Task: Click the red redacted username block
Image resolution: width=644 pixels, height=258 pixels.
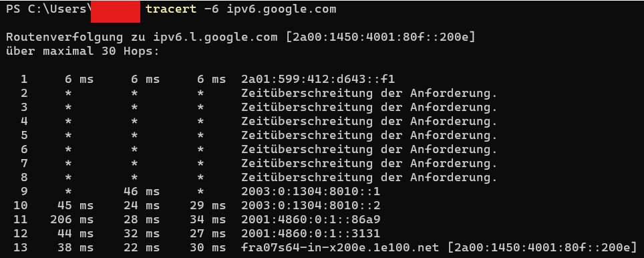Action: click(116, 11)
